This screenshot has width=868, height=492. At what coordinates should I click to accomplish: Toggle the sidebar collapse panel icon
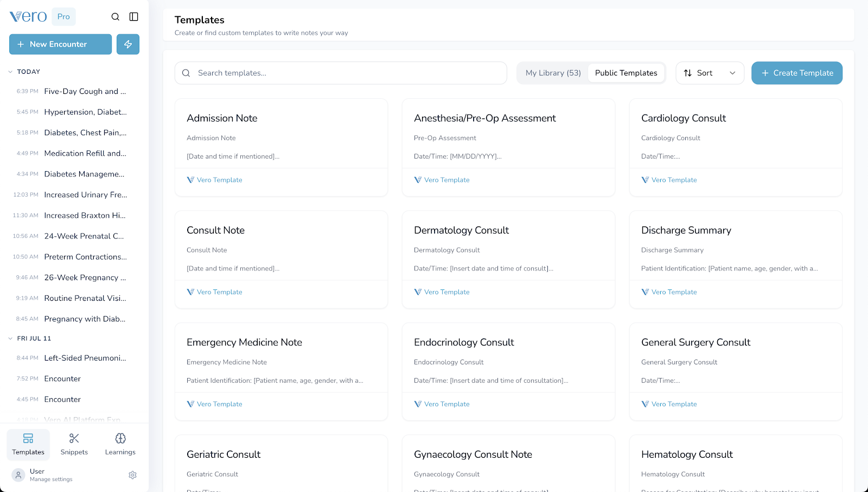pos(134,17)
